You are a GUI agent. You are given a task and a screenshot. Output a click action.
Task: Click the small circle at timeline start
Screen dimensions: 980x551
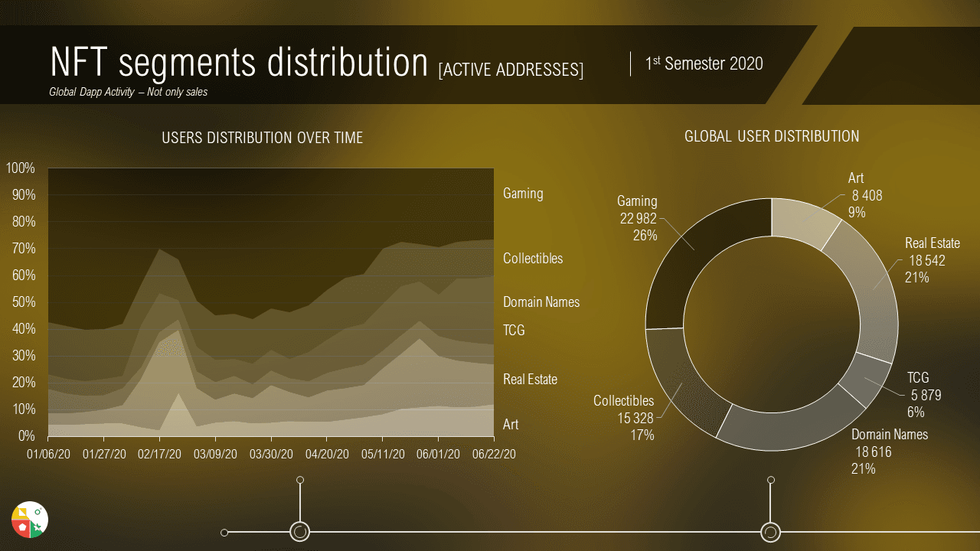[x=224, y=532]
